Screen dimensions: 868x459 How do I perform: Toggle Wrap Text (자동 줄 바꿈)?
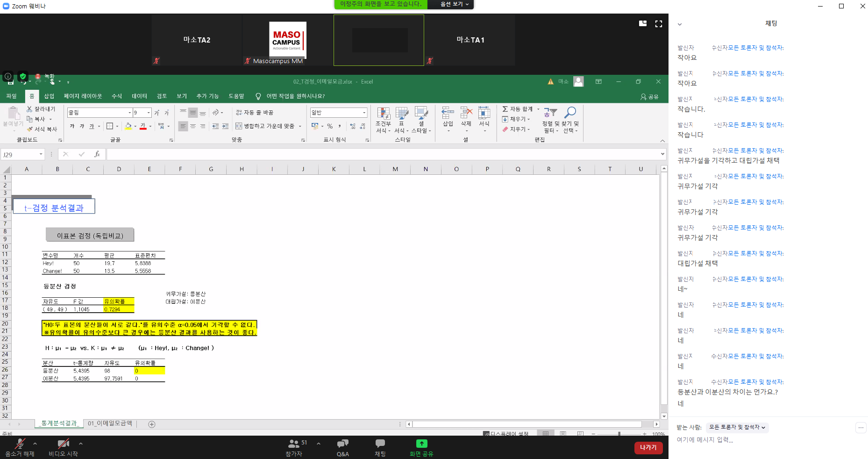coord(255,113)
